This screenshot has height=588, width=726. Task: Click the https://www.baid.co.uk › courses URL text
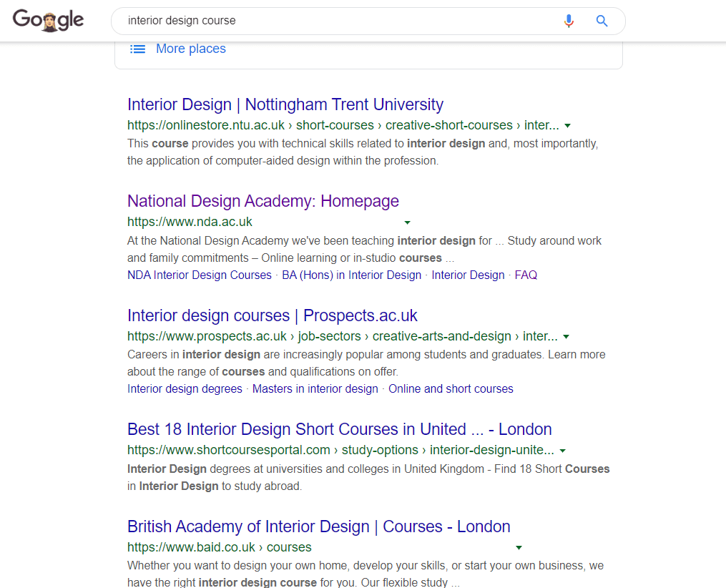click(x=220, y=547)
